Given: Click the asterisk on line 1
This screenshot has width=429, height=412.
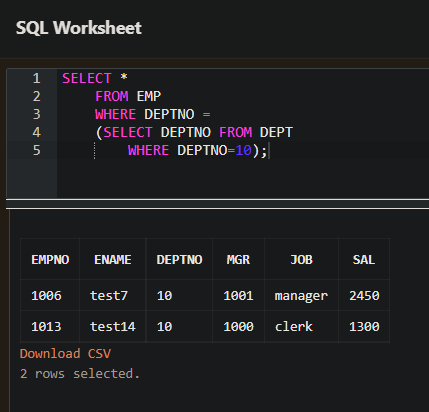Looking at the screenshot, I should (124, 77).
